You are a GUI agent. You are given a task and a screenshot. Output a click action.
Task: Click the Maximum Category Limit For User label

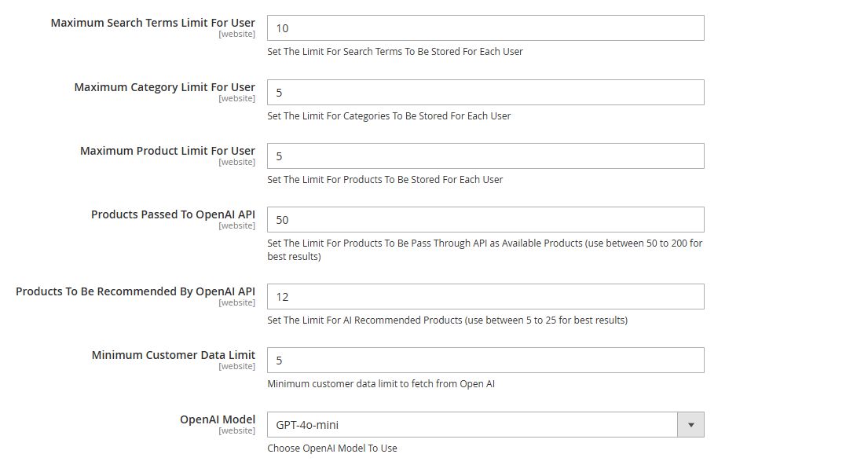click(164, 87)
